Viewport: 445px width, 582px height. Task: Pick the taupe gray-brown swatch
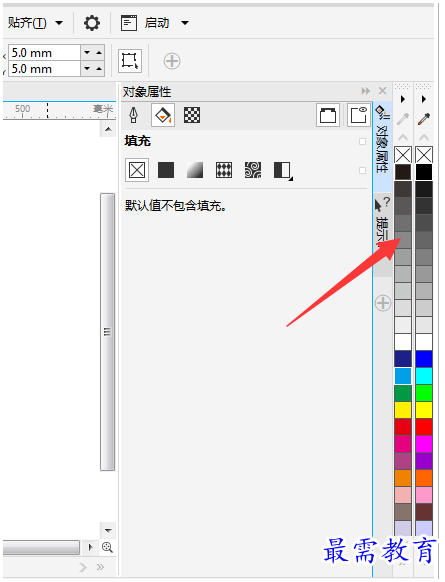pos(403,511)
